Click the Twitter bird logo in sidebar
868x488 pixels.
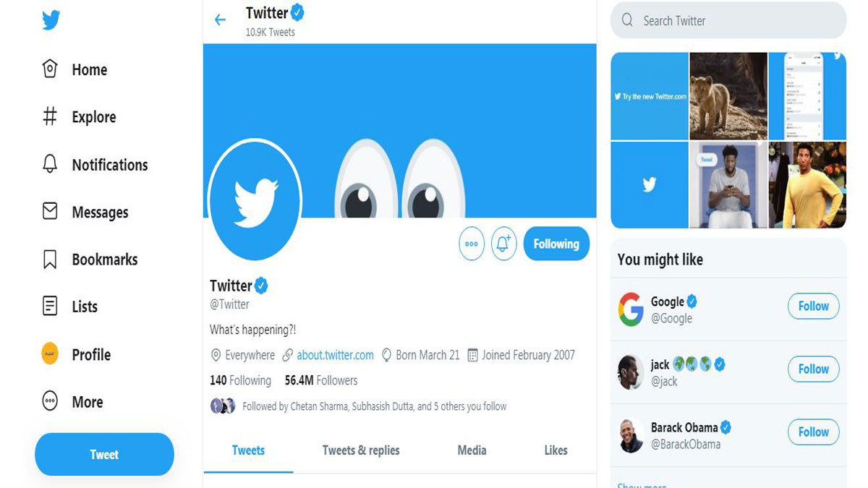pyautogui.click(x=51, y=20)
